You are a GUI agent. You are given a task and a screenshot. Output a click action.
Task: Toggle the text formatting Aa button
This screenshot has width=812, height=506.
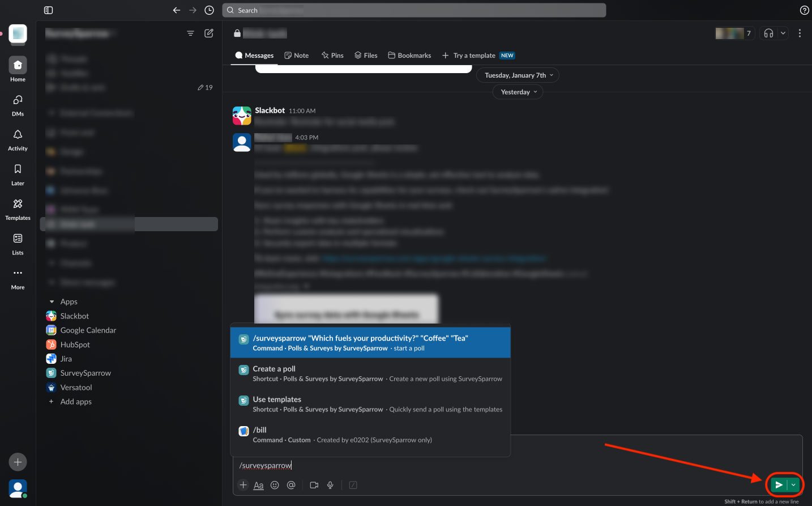[x=259, y=485]
